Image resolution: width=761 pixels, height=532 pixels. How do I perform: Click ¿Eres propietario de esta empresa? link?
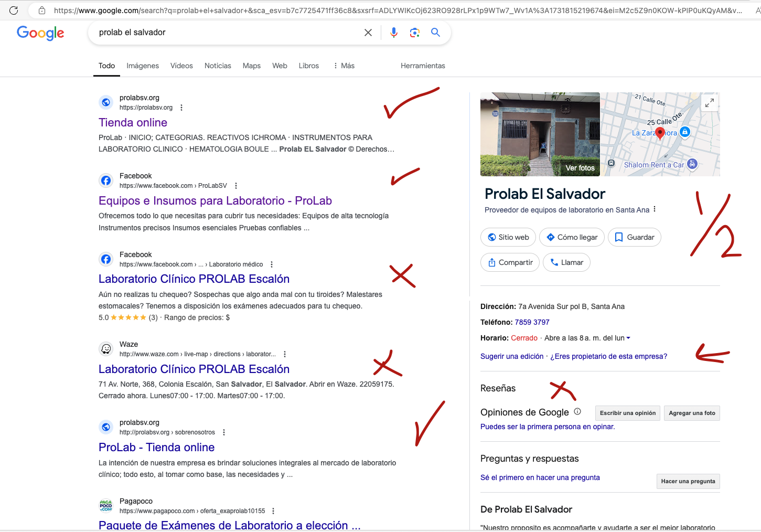(608, 356)
